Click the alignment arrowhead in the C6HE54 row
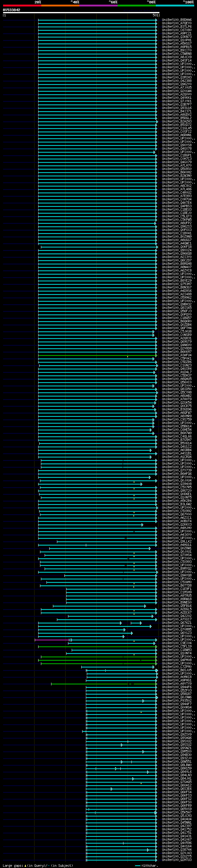This screenshot has width=197, height=868. [x=151, y=430]
